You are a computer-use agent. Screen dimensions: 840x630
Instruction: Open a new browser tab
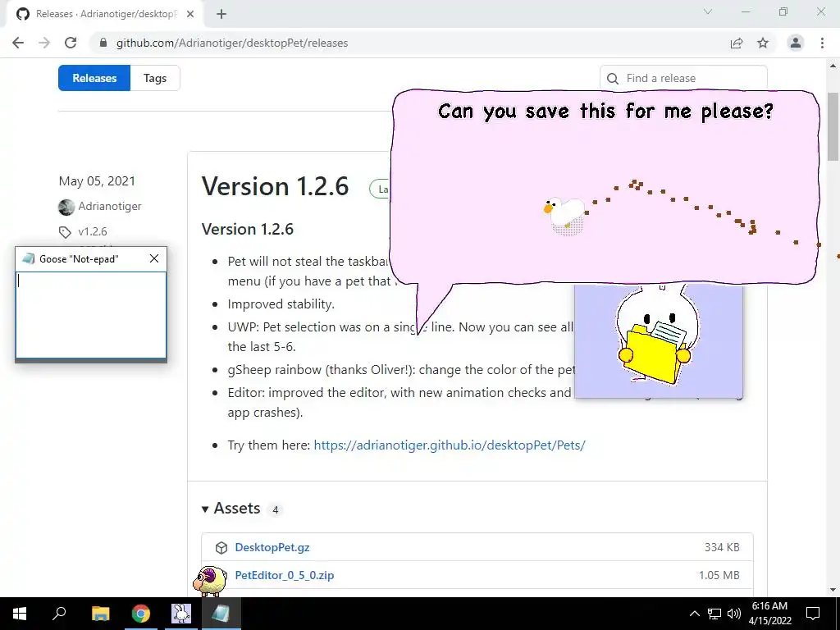[221, 14]
